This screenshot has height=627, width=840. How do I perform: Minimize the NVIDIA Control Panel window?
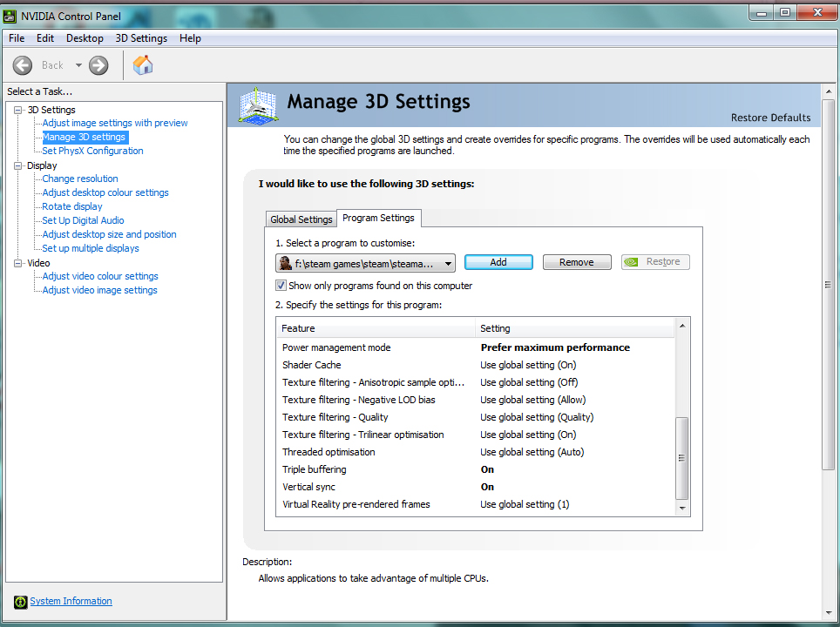(x=762, y=13)
